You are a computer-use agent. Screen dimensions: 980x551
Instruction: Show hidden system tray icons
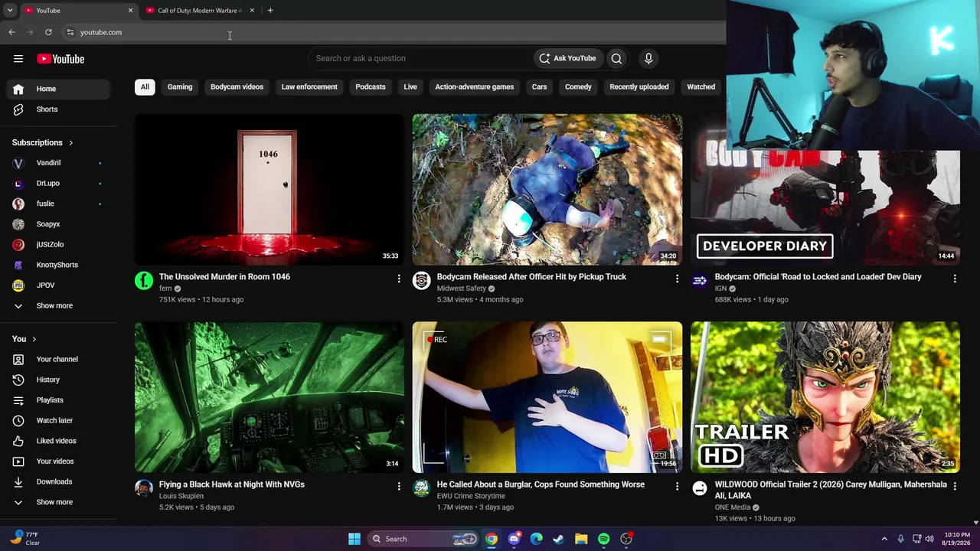point(884,539)
